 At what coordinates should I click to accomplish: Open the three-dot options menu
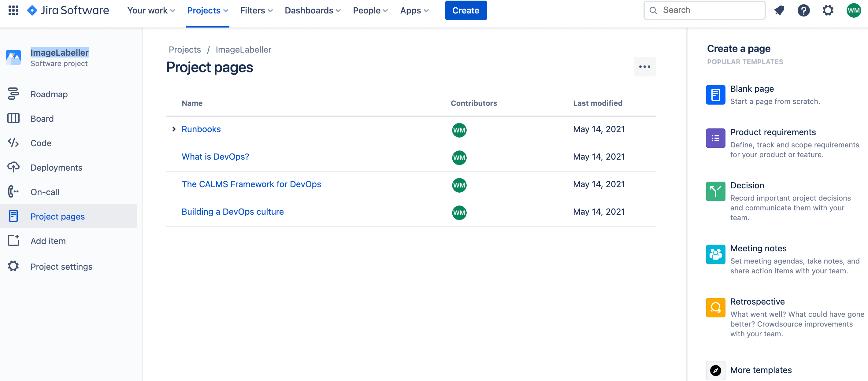click(x=644, y=66)
